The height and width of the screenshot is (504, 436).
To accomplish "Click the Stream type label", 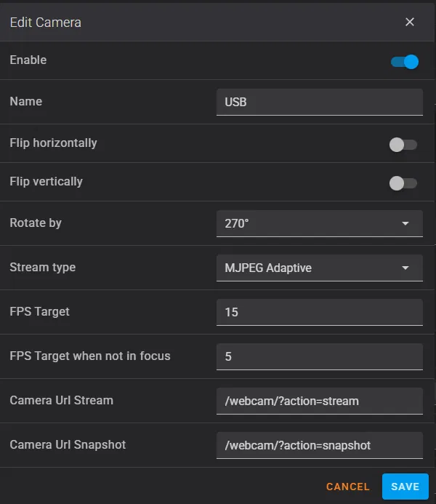I will coord(43,268).
